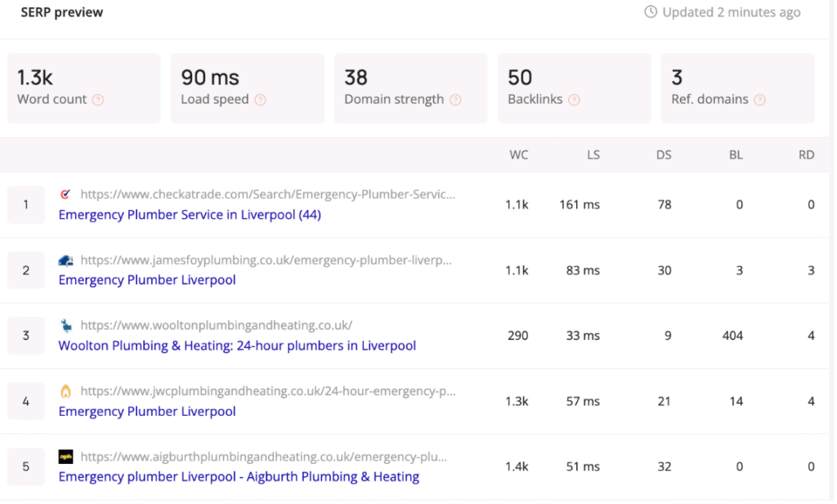Image resolution: width=837 pixels, height=504 pixels.
Task: Click the '30' domain strength cell
Action: pyautogui.click(x=665, y=270)
